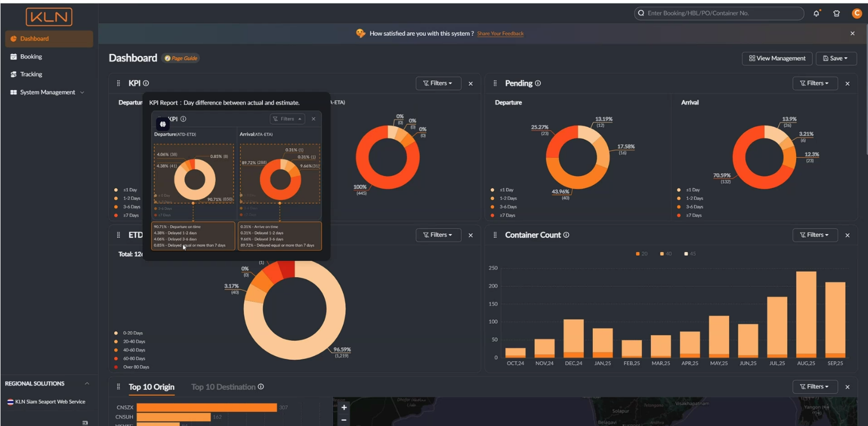
Task: Toggle the 40 series legend in Container Count
Action: pos(665,254)
